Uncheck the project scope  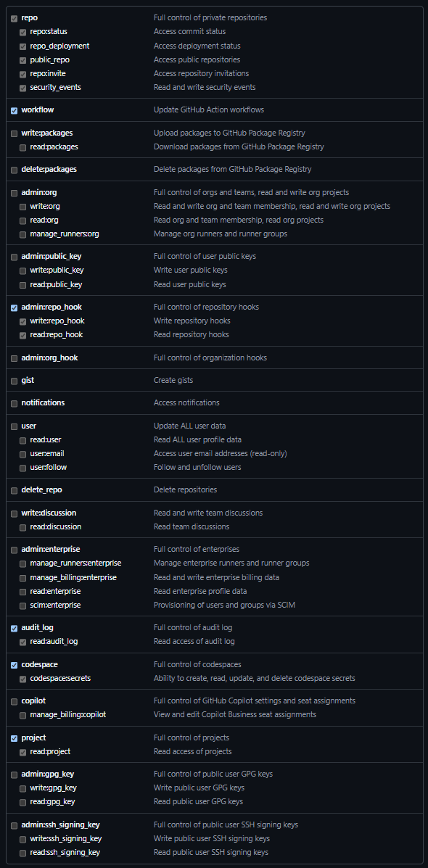point(14,738)
